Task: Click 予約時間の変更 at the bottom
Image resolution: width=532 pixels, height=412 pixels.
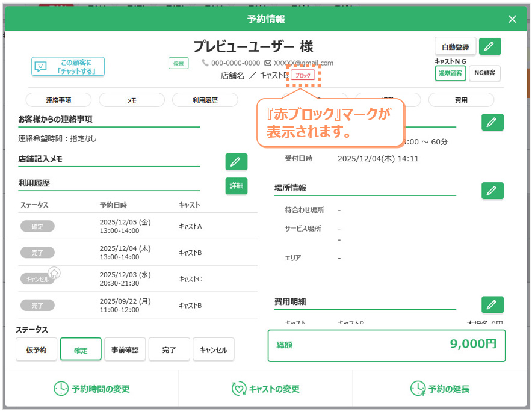Action: pos(91,389)
